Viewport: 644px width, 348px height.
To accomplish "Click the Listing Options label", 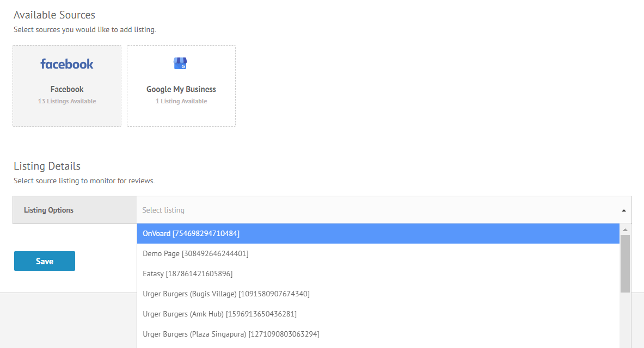I will pyautogui.click(x=48, y=210).
